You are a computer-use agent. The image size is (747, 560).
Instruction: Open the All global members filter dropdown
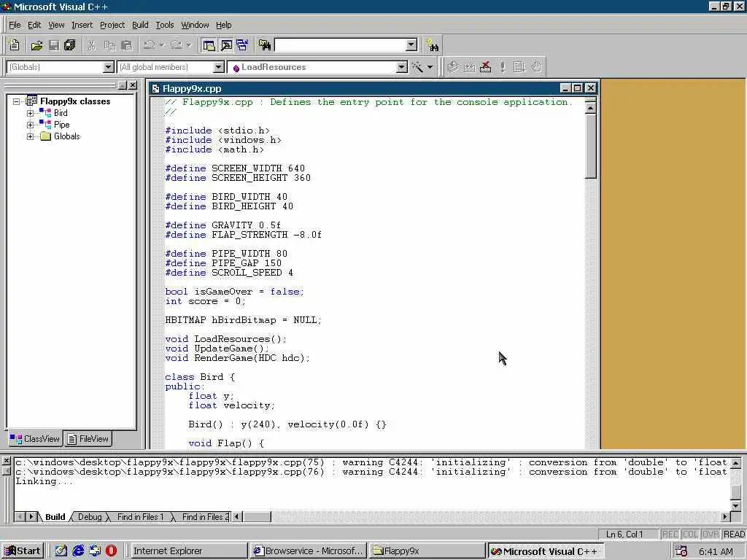218,67
